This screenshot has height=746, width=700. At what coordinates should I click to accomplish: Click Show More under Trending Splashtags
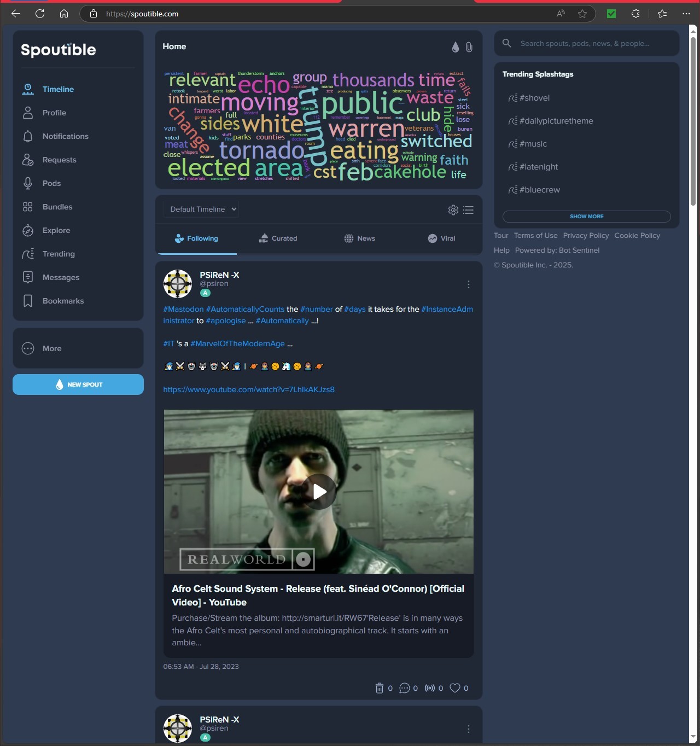tap(586, 217)
